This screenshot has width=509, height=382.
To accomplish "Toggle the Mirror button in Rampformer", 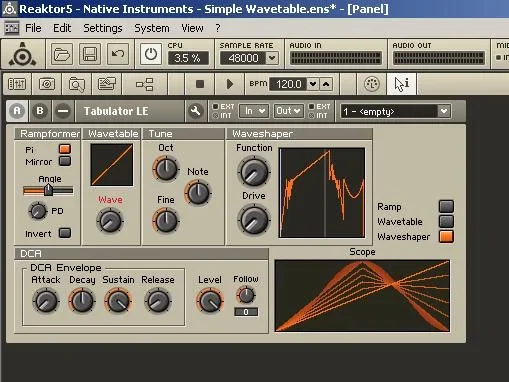I will [x=65, y=161].
